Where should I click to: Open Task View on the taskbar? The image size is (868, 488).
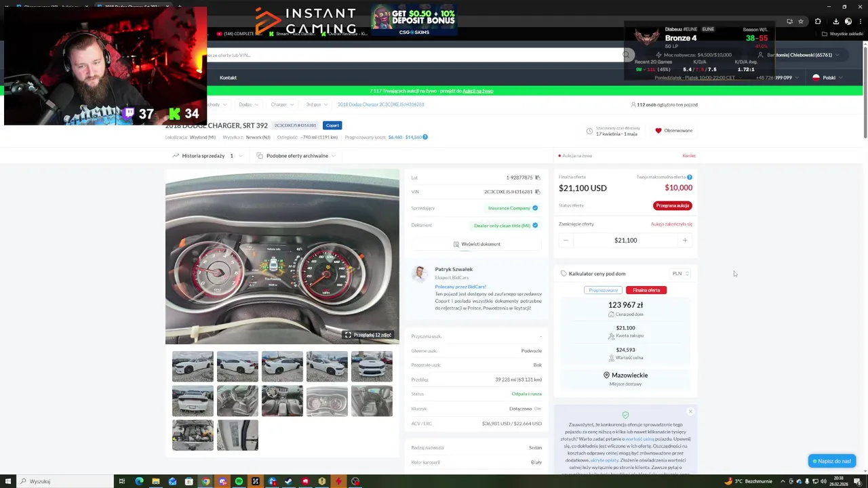pyautogui.click(x=122, y=481)
